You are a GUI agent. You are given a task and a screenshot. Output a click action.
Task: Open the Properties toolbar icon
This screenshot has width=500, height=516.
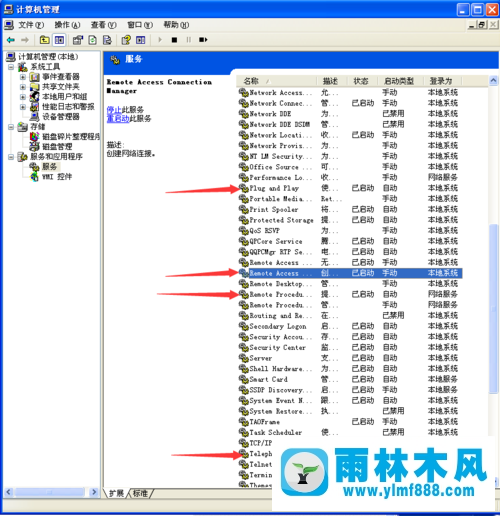[78, 40]
